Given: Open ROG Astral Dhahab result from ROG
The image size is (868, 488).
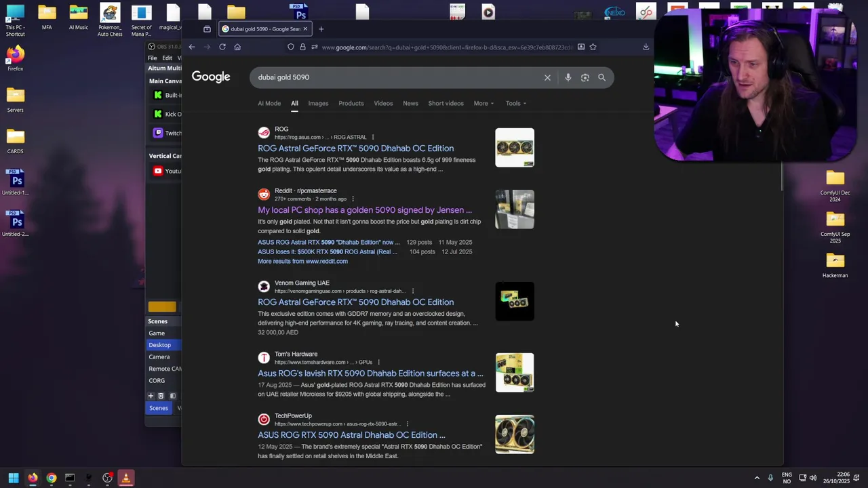Looking at the screenshot, I should click(355, 148).
